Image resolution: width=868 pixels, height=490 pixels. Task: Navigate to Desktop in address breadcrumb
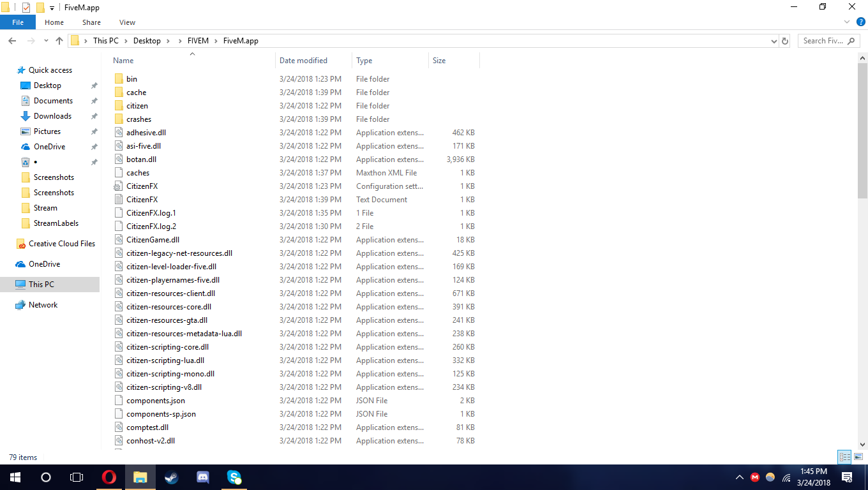(147, 41)
